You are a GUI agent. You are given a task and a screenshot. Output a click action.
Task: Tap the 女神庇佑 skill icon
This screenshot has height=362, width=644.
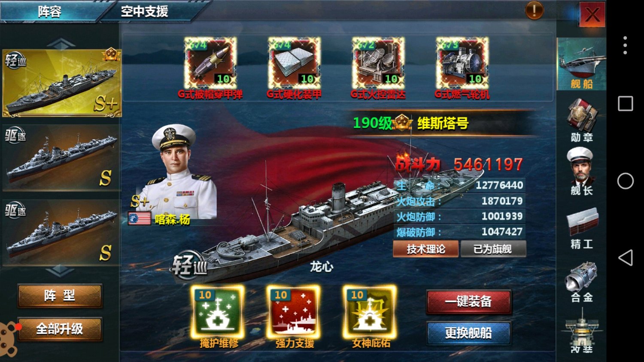[x=370, y=312]
